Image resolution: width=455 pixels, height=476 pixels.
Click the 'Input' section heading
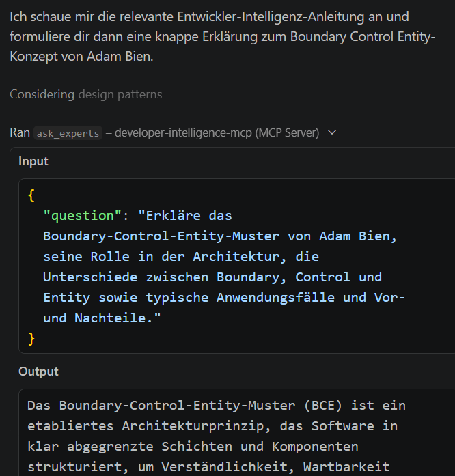[x=33, y=161]
